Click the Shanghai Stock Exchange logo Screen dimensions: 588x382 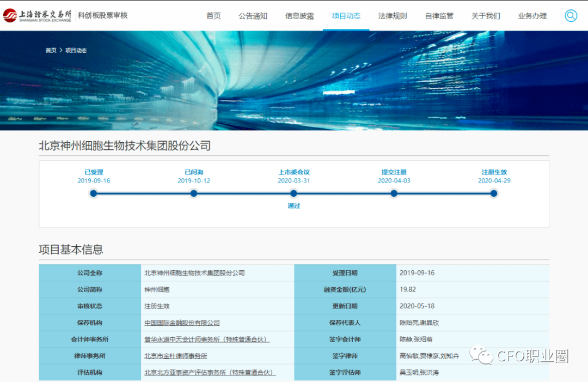[x=37, y=15]
